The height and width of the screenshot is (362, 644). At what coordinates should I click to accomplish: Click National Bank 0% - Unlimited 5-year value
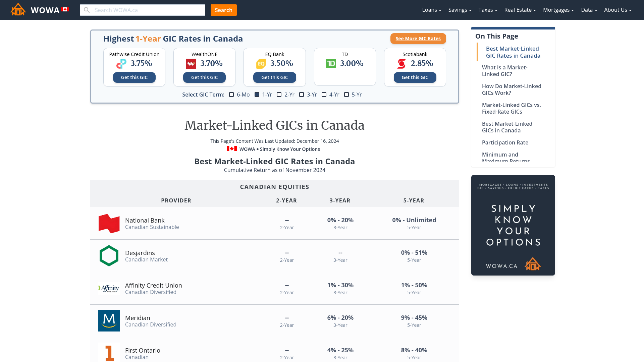[x=414, y=220]
